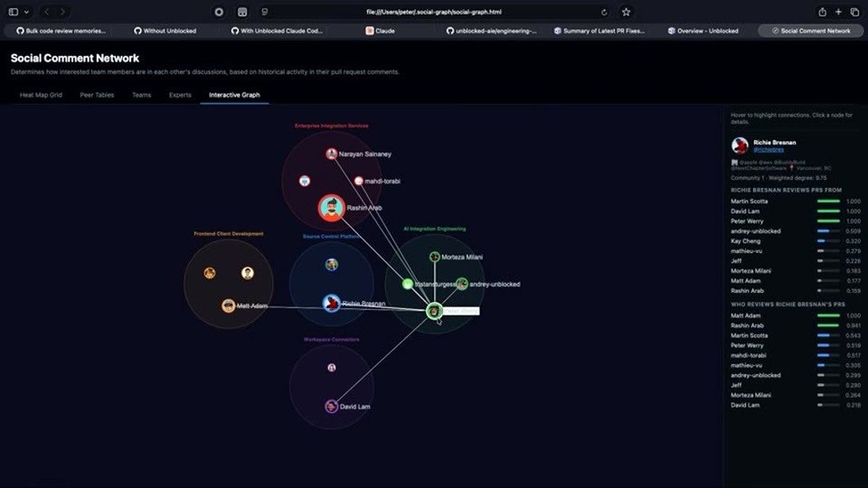Click the David Lam graph node

[331, 406]
